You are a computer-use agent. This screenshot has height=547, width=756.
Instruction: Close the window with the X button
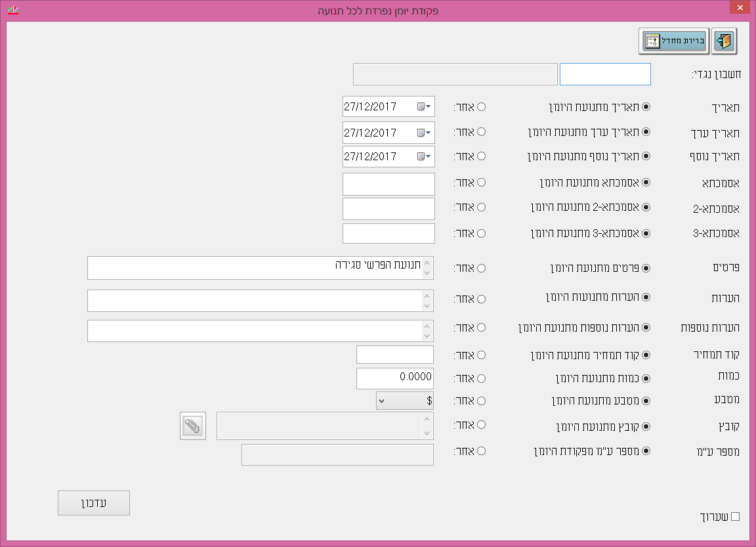tap(739, 9)
